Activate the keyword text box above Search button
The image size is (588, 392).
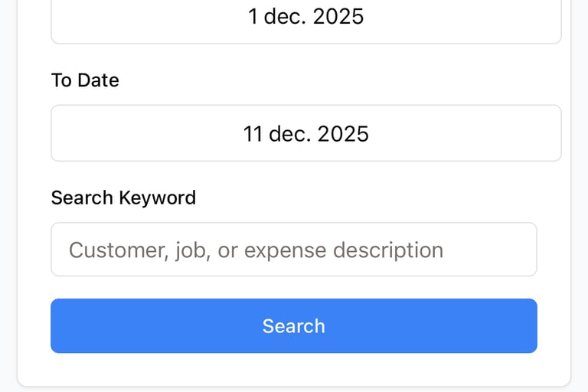click(294, 250)
